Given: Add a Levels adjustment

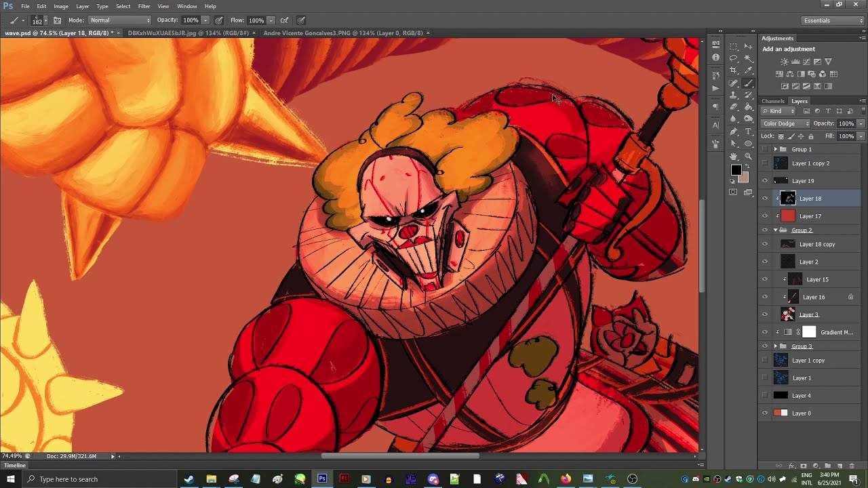Looking at the screenshot, I should [795, 62].
